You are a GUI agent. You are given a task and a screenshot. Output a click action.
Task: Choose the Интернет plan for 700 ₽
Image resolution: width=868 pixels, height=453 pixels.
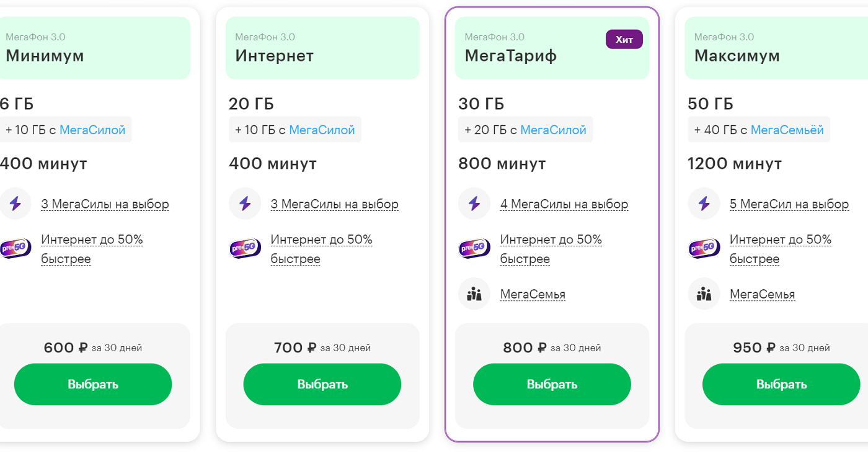pyautogui.click(x=322, y=384)
